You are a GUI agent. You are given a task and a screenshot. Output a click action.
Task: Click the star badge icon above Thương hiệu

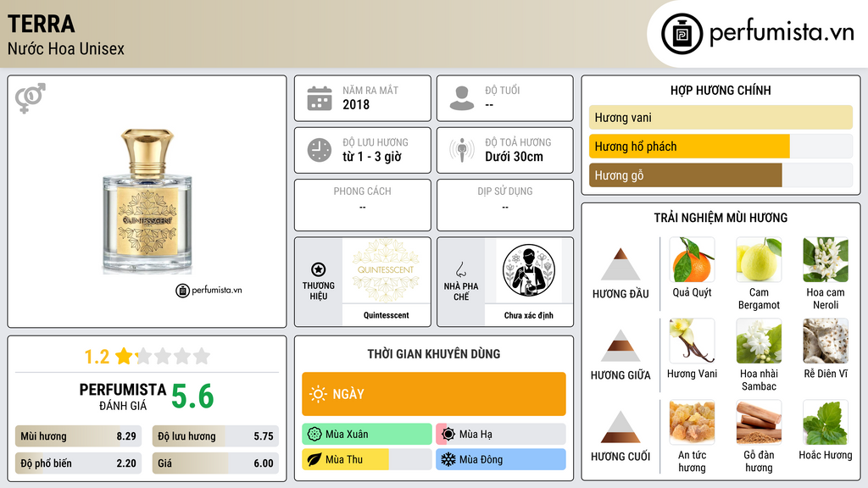(319, 269)
